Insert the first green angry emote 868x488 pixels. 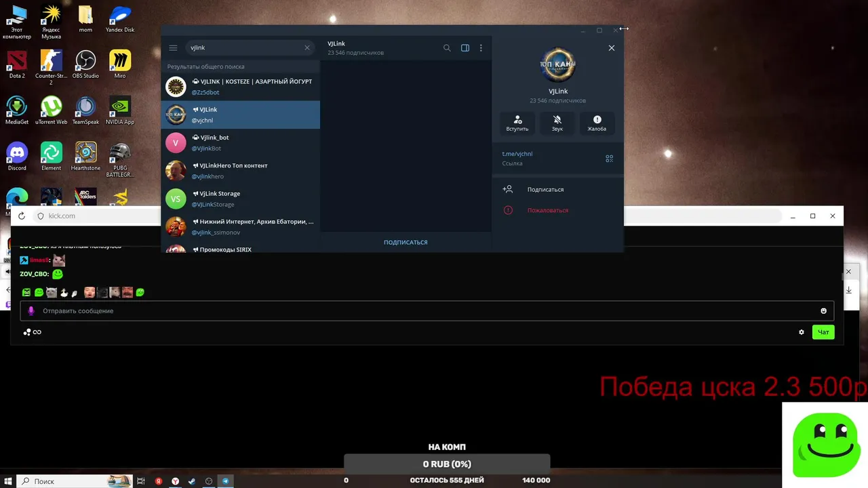pos(26,293)
